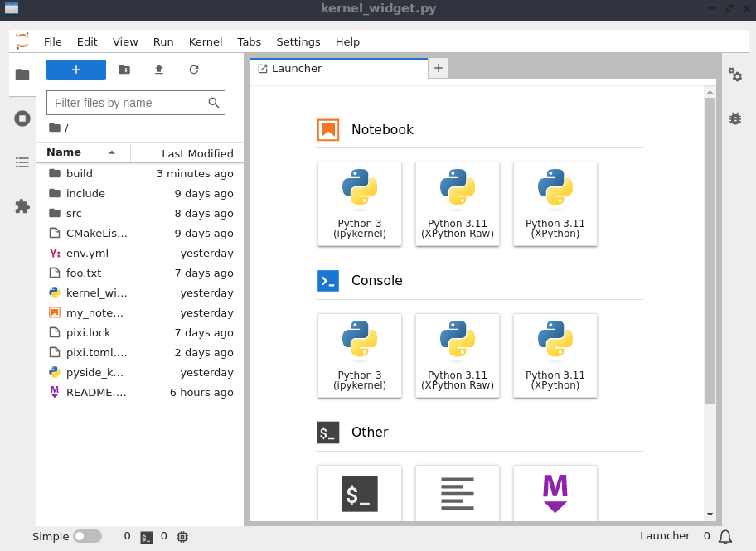Click the window menu icon in the title bar
This screenshot has height=551, width=756.
point(12,8)
